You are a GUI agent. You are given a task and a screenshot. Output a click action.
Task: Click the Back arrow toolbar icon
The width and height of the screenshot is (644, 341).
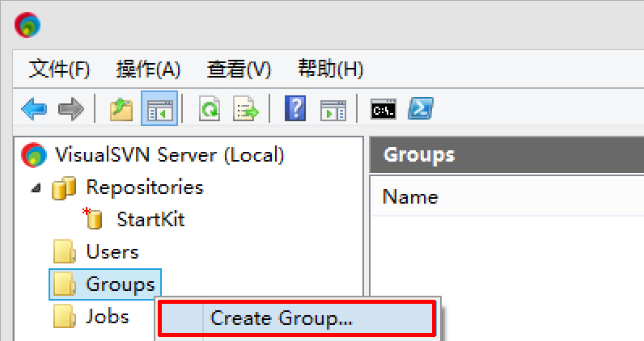[34, 109]
